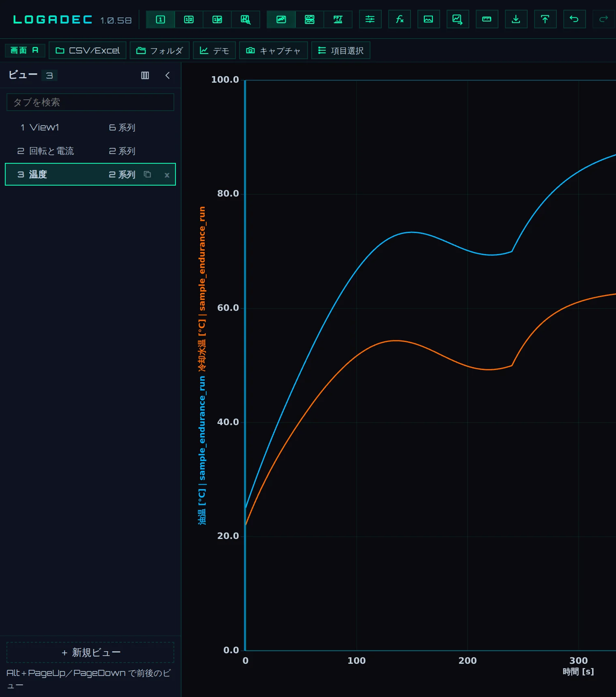Add a 新規ビュー

point(90,652)
